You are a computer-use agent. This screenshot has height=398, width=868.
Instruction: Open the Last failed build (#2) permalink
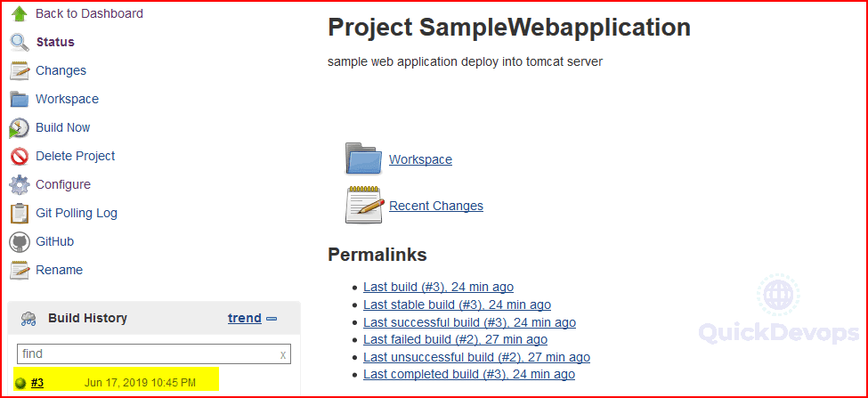pos(455,339)
